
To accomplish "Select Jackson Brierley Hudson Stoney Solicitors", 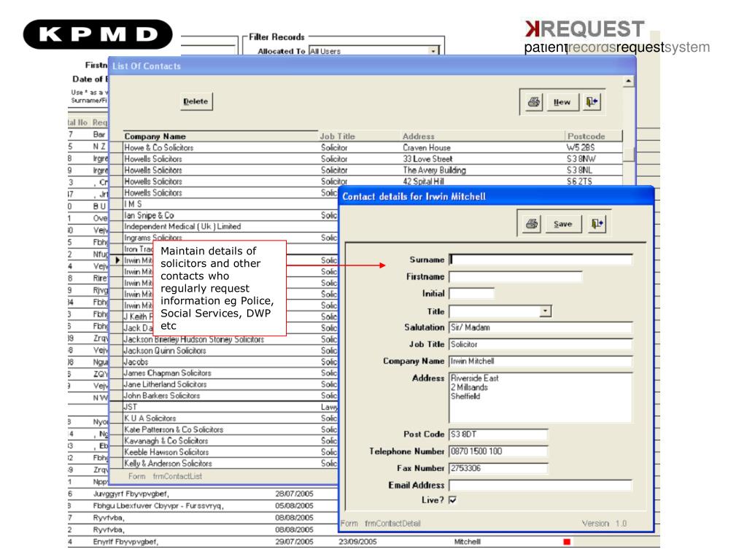I will pyautogui.click(x=231, y=339).
